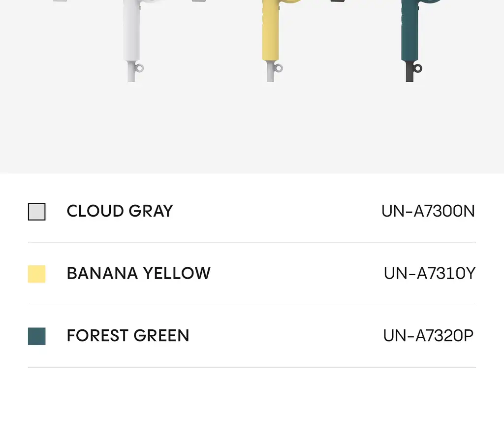Click the Cloud Gray color swatch
504x448 pixels.
(x=36, y=212)
